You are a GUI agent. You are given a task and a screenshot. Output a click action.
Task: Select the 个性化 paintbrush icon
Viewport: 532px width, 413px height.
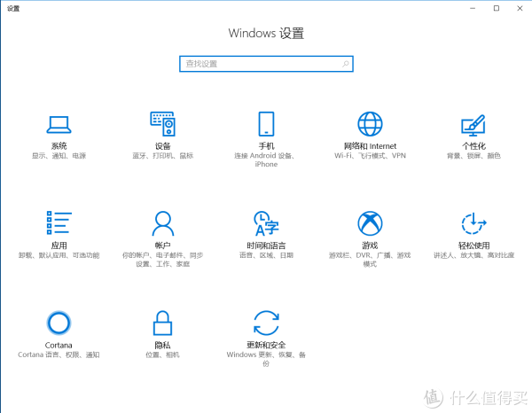(473, 125)
